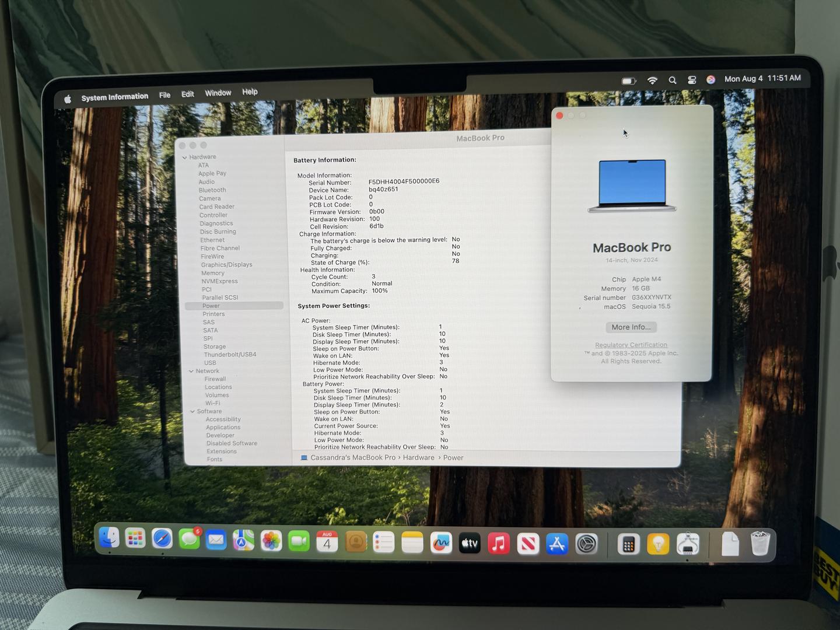
Task: Open System Settings gear in the Dock
Action: click(x=586, y=544)
